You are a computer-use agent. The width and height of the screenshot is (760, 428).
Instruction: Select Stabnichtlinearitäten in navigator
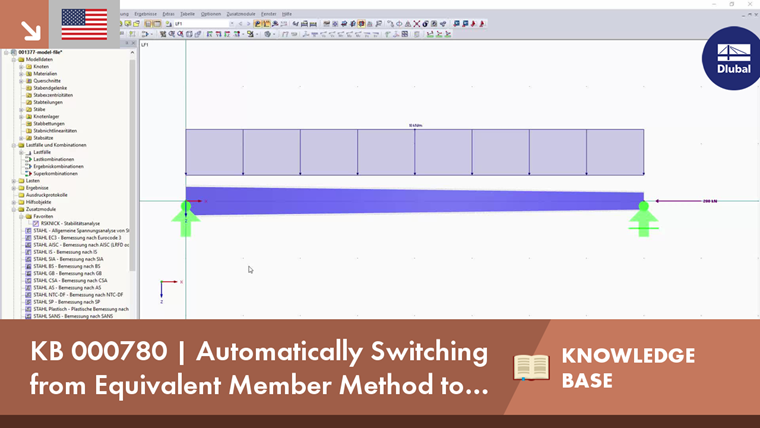tap(55, 131)
